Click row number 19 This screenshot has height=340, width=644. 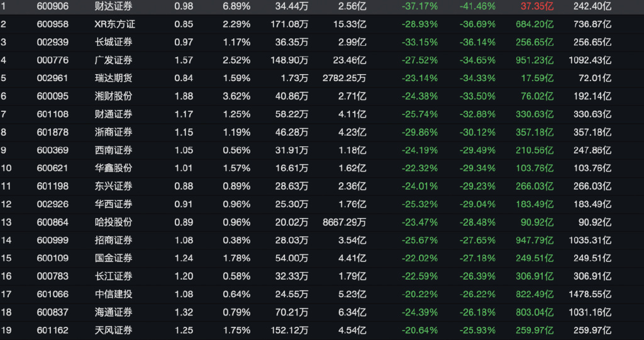tap(6, 330)
